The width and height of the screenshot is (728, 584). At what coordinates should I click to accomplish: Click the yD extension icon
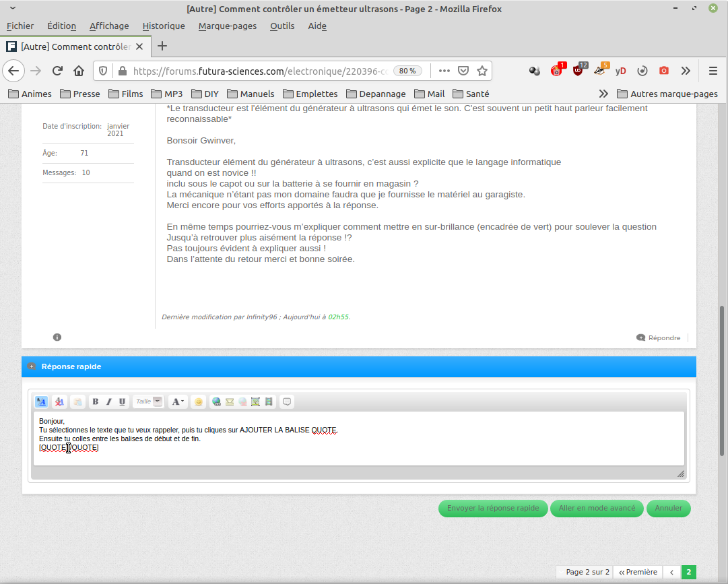pos(621,71)
